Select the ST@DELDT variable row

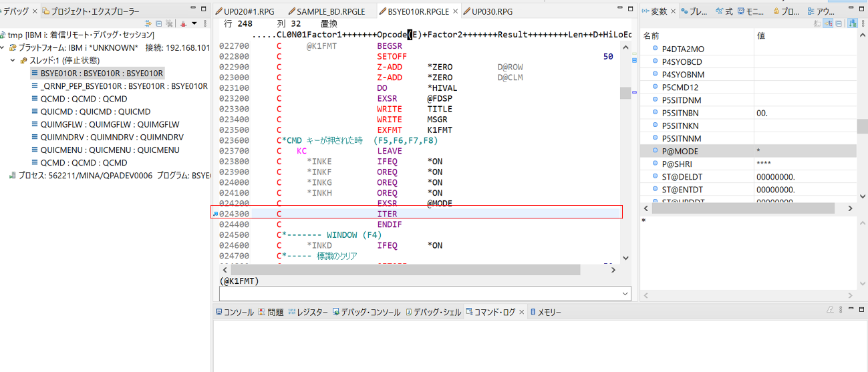click(x=748, y=176)
